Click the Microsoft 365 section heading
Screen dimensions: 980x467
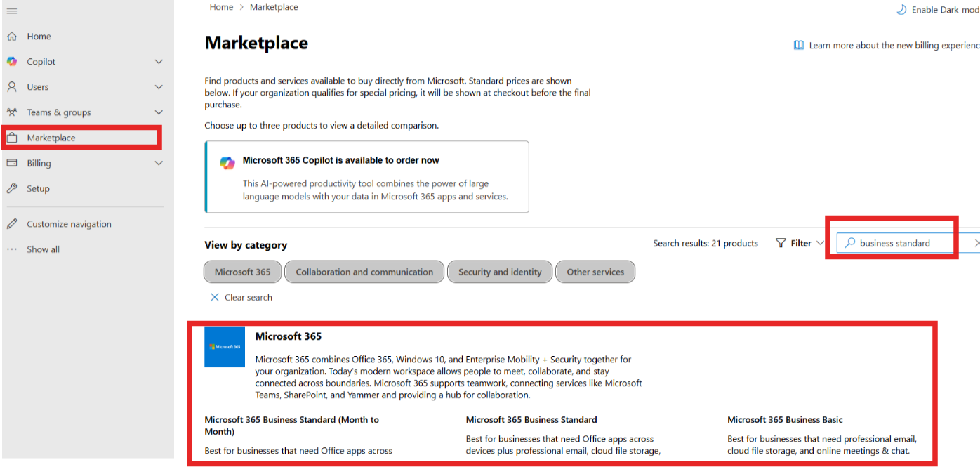click(289, 336)
